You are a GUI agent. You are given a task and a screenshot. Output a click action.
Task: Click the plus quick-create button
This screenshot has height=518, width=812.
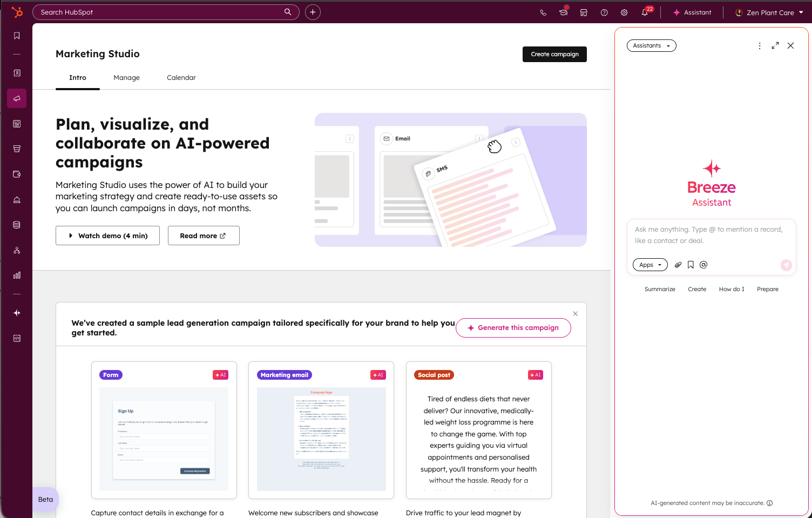click(x=313, y=12)
